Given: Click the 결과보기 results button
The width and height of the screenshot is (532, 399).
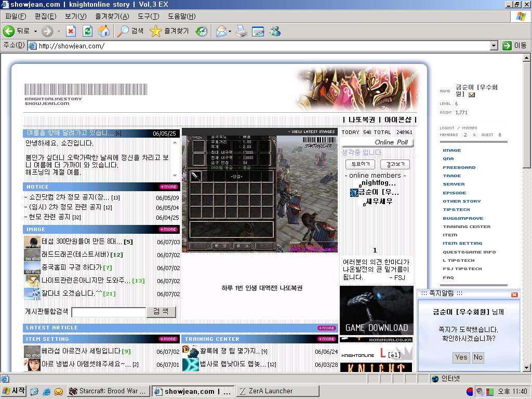Looking at the screenshot, I should click(x=395, y=164).
